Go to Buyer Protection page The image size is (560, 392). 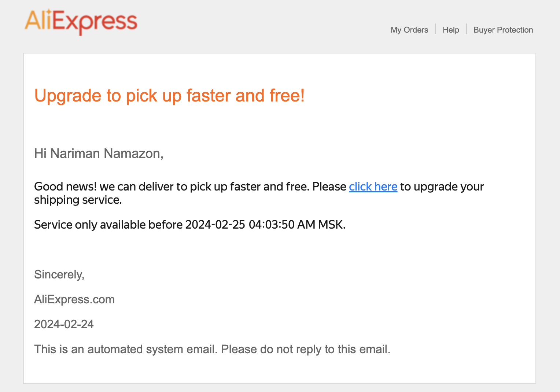tap(503, 30)
